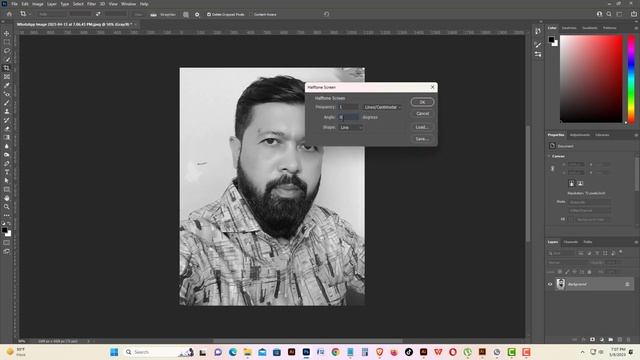Open the Image menu

point(38,4)
